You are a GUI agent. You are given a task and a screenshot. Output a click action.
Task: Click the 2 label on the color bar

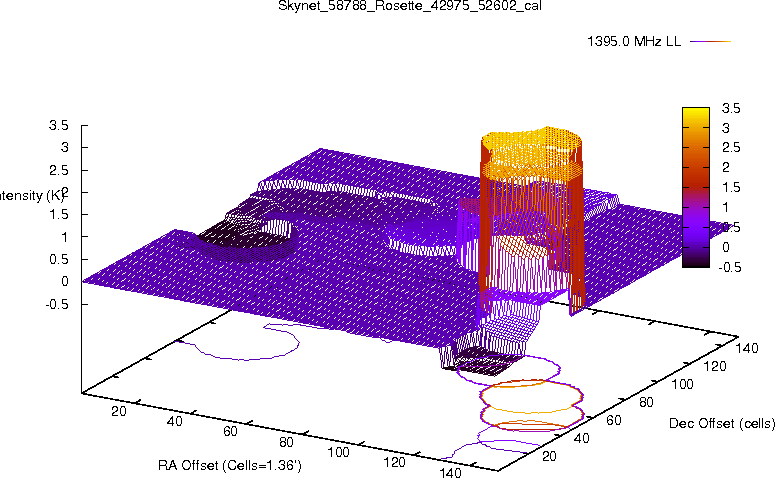(726, 167)
